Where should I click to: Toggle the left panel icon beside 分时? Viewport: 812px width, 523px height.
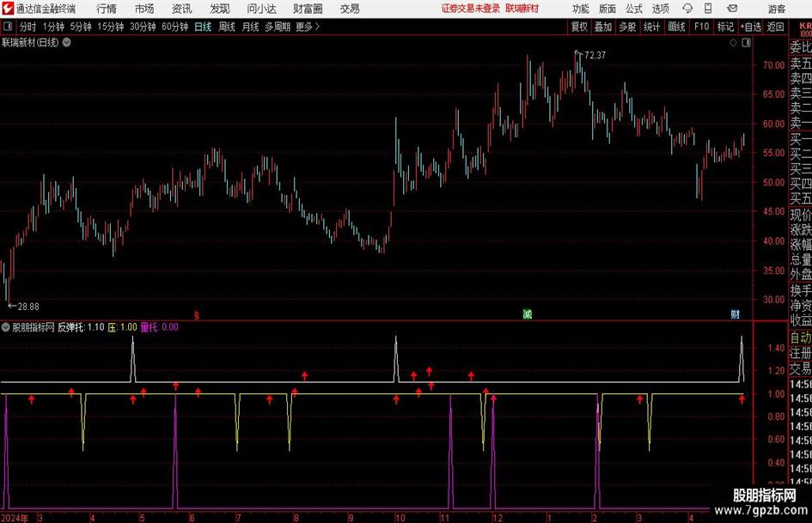pyautogui.click(x=8, y=27)
